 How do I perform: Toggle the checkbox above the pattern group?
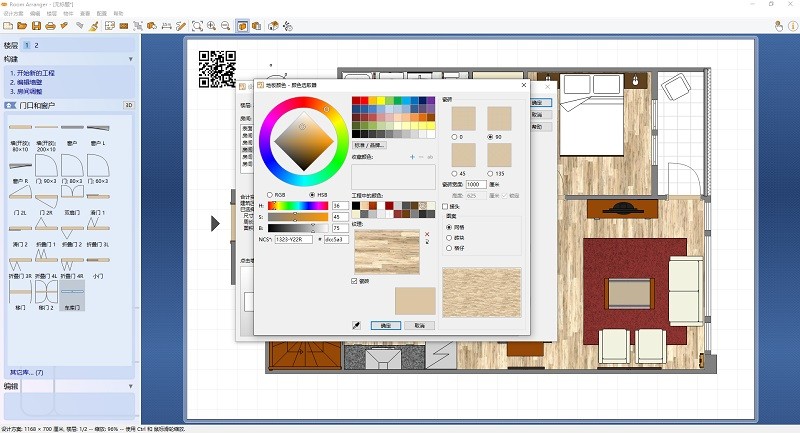pyautogui.click(x=445, y=207)
